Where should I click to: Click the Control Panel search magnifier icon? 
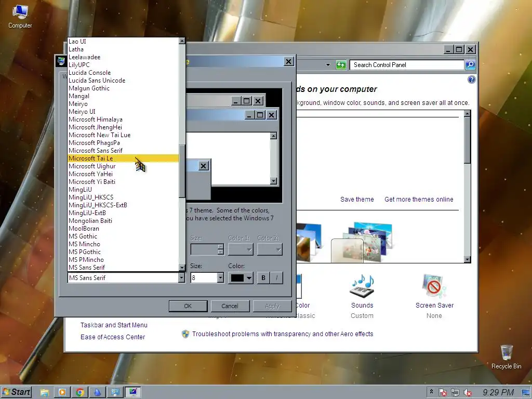(x=470, y=65)
